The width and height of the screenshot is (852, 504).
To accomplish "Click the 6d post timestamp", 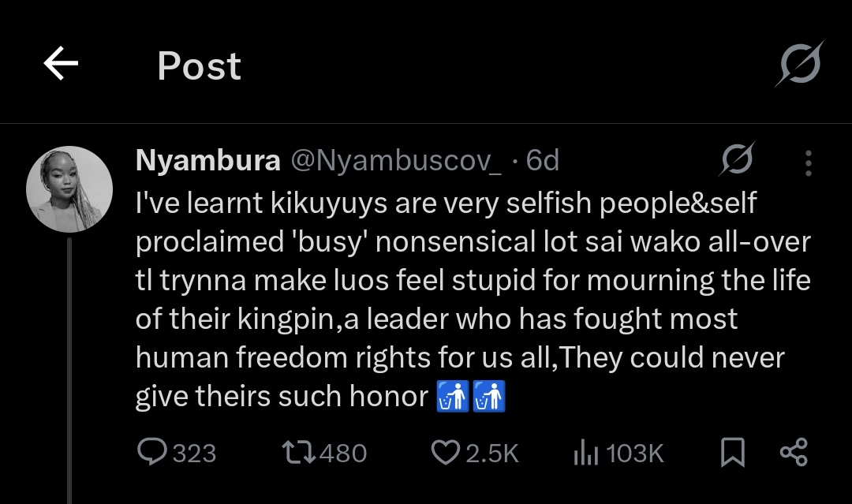I will (x=543, y=161).
